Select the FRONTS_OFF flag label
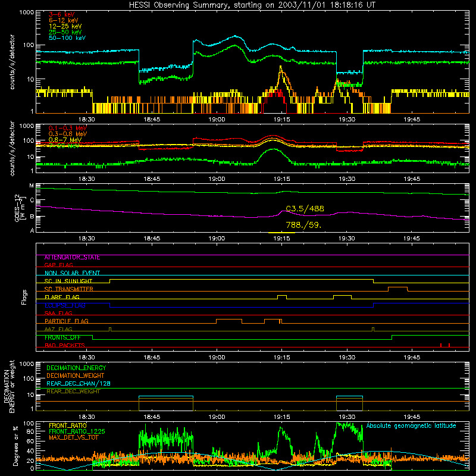Image resolution: width=476 pixels, height=476 pixels. [x=62, y=337]
